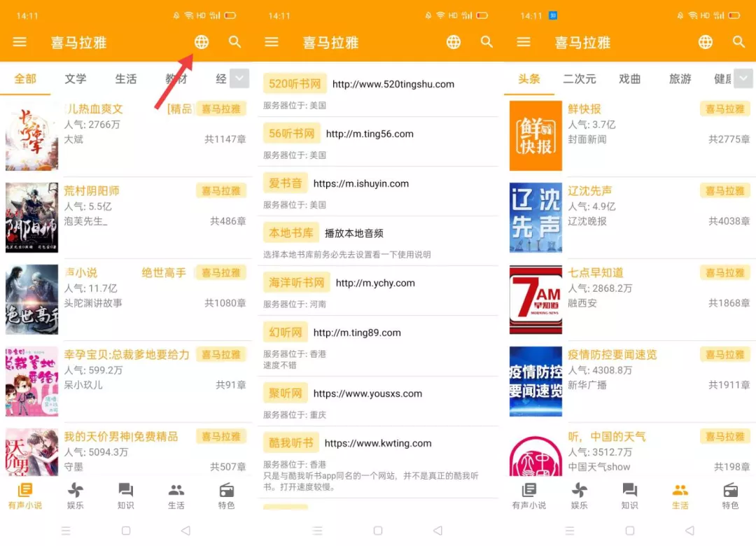Open 生活 bottom tab in left screen

tap(176, 496)
